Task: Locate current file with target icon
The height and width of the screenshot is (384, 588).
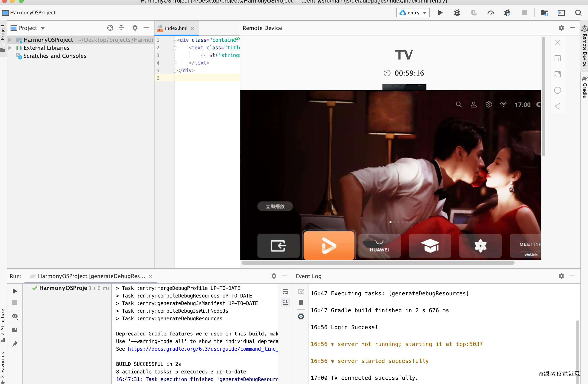Action: [x=110, y=28]
